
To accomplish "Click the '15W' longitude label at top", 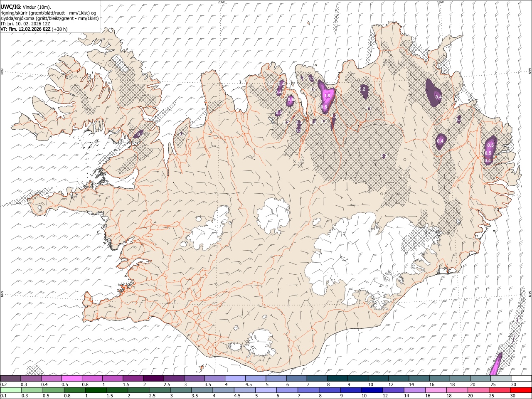I will tap(440, 2).
